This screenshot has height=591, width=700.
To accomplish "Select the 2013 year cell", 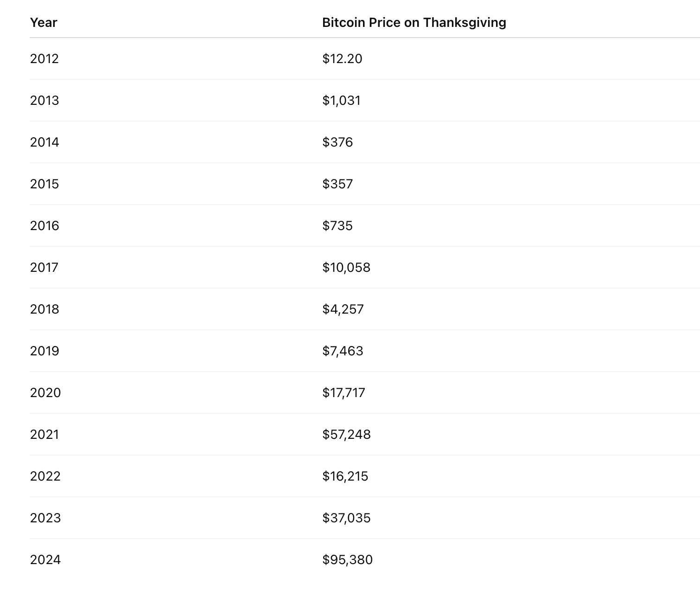I will pyautogui.click(x=45, y=100).
